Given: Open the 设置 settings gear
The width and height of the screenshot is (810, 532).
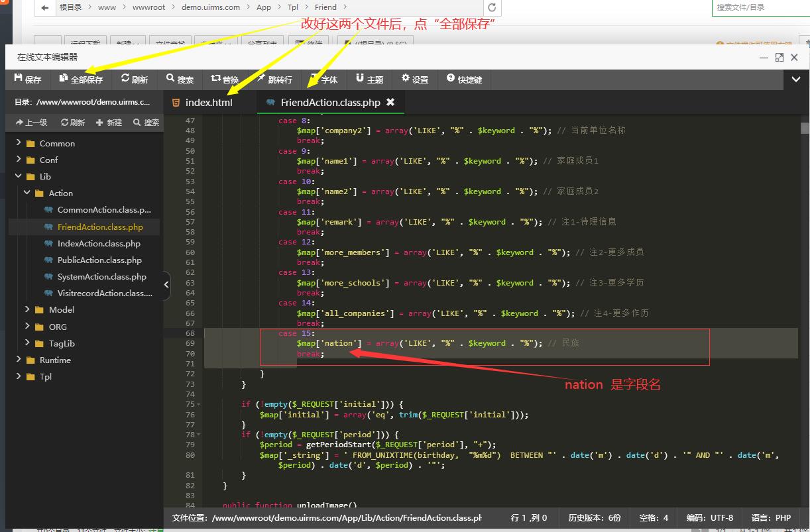Looking at the screenshot, I should [415, 80].
